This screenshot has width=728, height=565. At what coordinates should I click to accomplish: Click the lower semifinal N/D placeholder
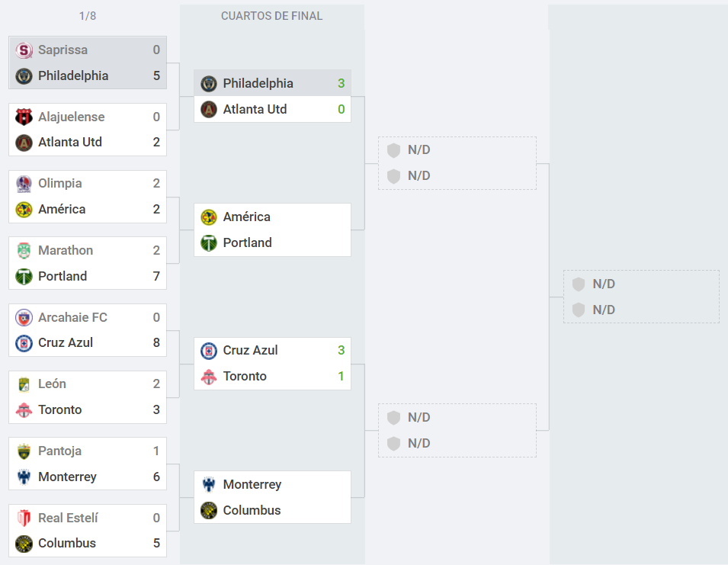[x=457, y=430]
